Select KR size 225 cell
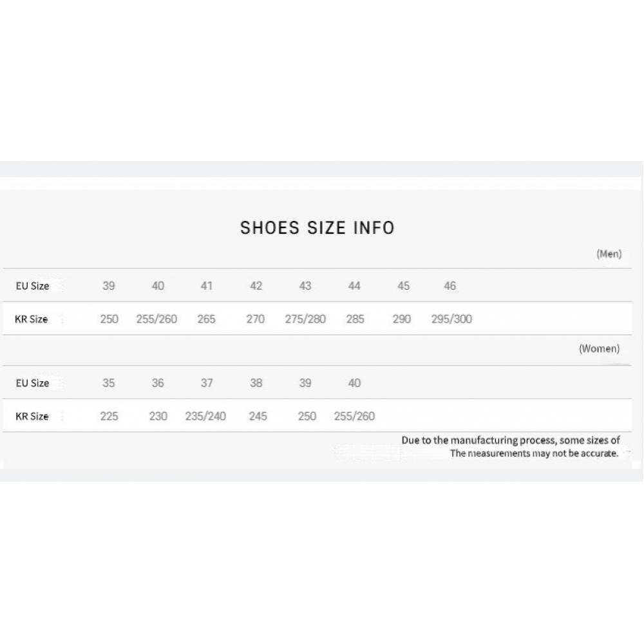The height and width of the screenshot is (644, 644). [109, 417]
